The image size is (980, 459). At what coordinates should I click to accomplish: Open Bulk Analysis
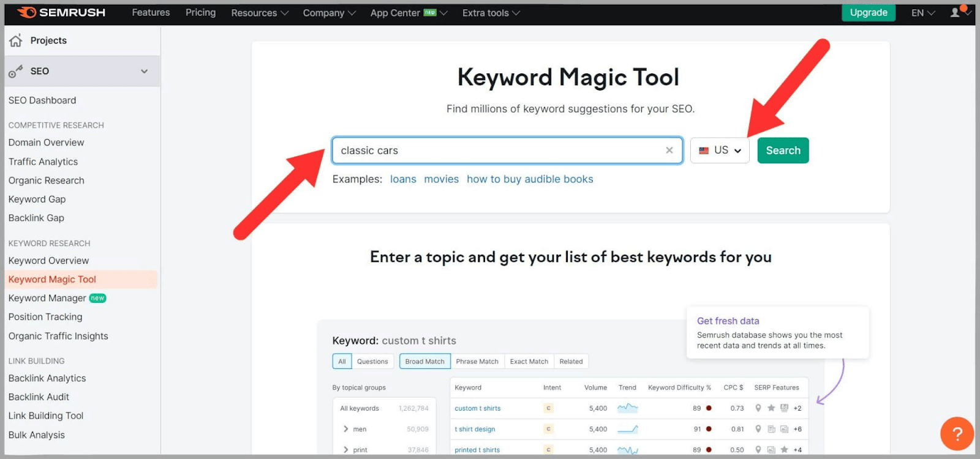37,435
